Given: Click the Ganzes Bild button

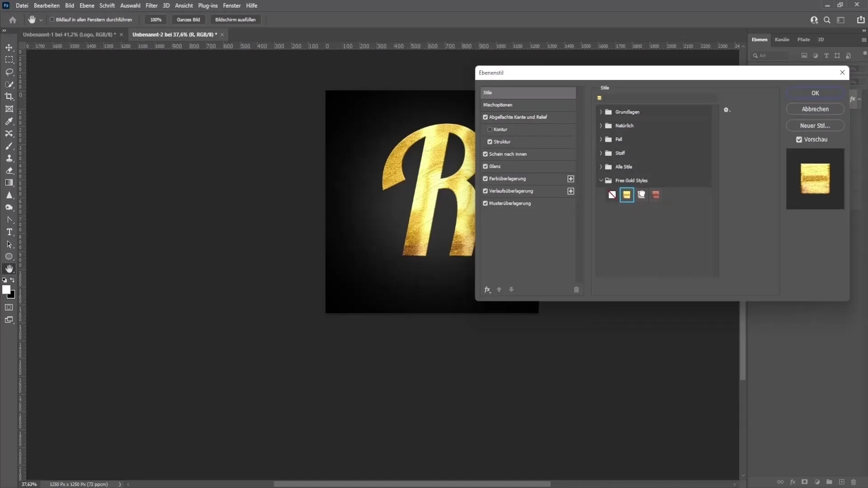Looking at the screenshot, I should (188, 20).
